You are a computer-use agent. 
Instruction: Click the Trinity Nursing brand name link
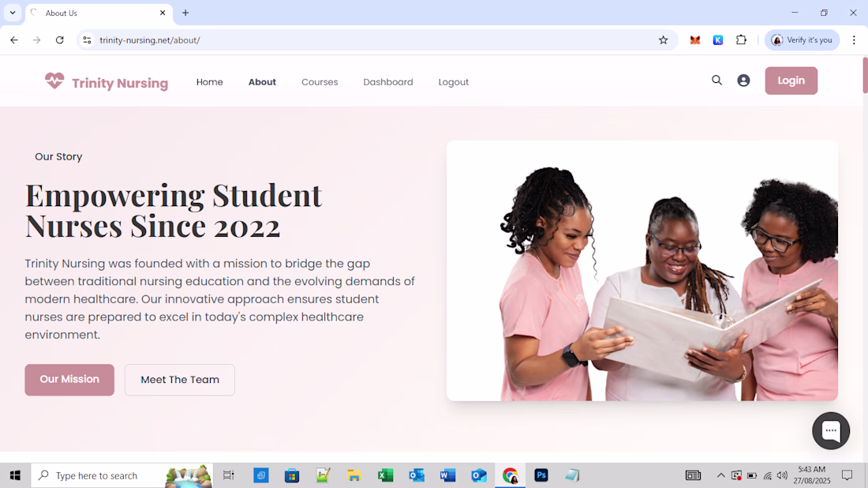pyautogui.click(x=120, y=83)
